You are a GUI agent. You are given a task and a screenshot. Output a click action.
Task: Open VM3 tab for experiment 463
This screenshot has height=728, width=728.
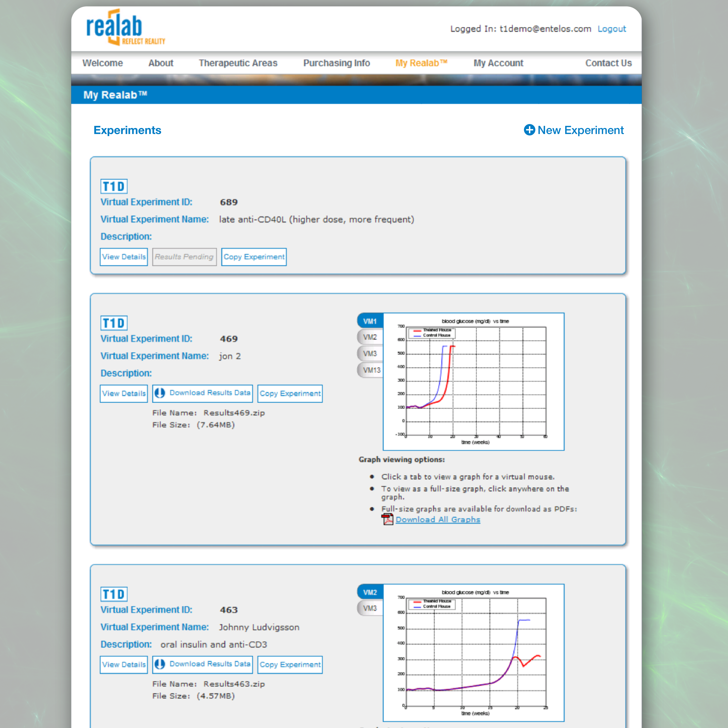click(370, 608)
